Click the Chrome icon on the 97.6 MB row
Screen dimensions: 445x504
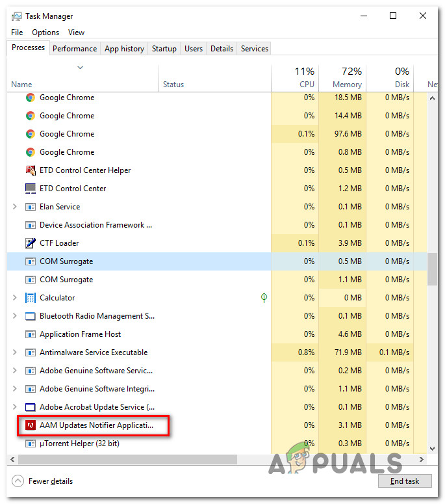(31, 134)
